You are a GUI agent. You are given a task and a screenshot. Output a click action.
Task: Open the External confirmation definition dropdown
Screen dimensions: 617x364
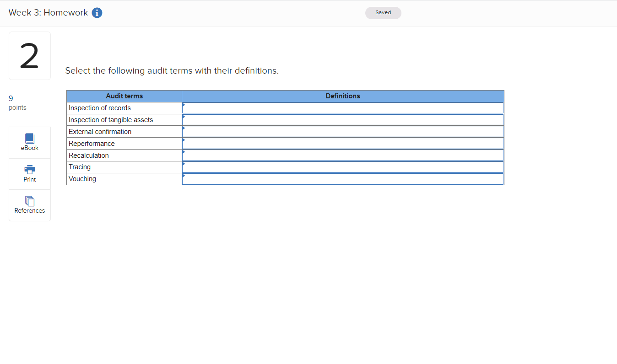[x=342, y=131]
